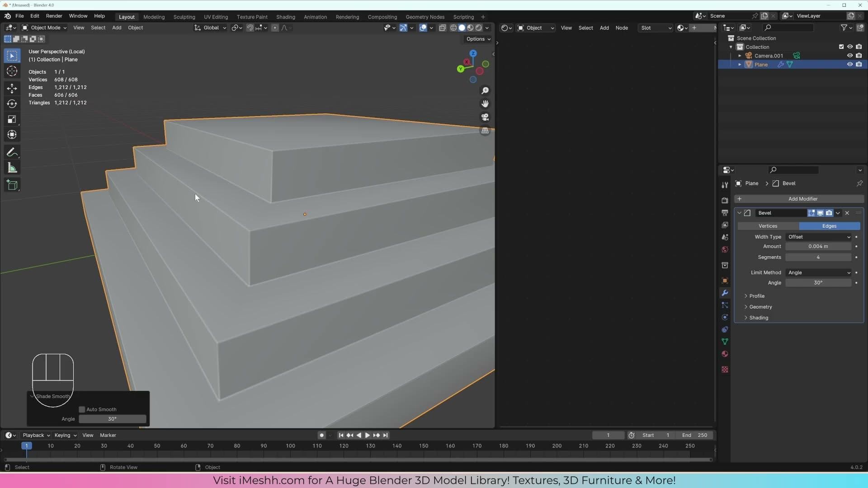Open the Output properties tab

click(x=725, y=212)
